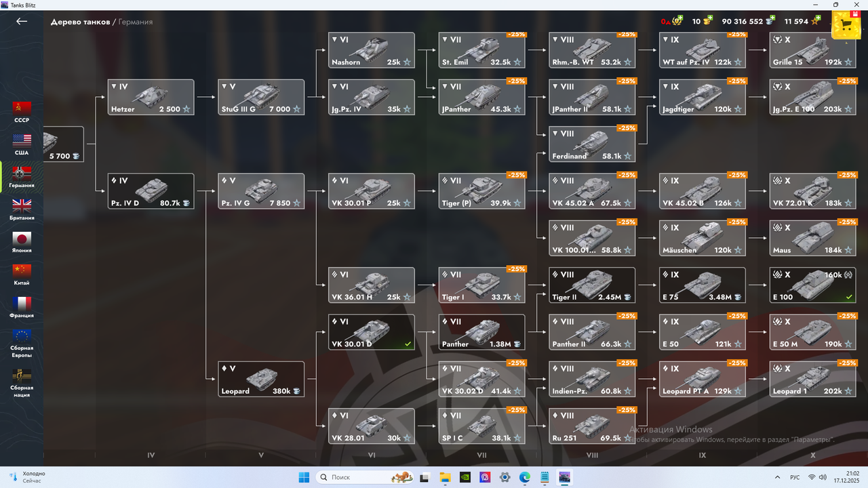Viewport: 868px width, 488px height.
Task: Go back using the arrow icon
Action: point(22,21)
